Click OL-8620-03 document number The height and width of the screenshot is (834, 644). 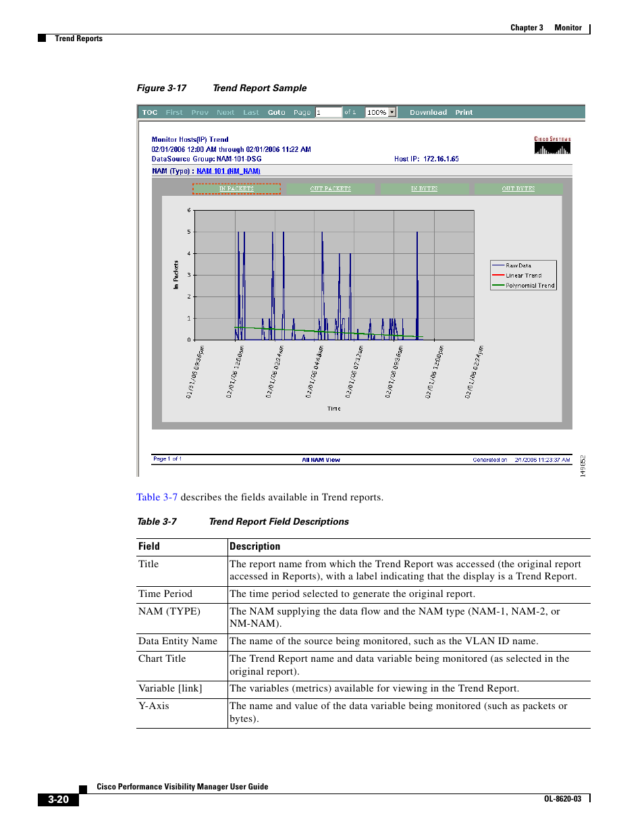[563, 799]
